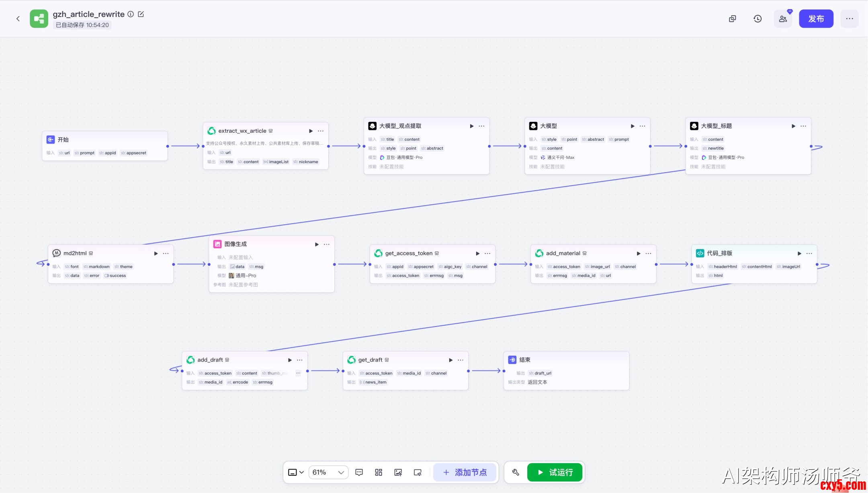Click the export image toolbar icon
Screen dimensions: 868x493
(398, 472)
